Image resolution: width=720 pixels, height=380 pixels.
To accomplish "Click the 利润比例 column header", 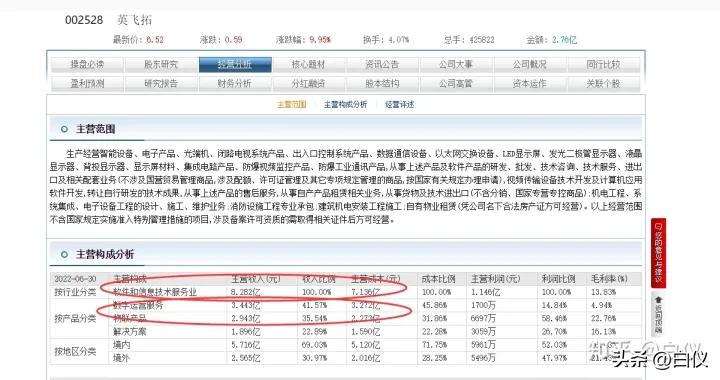I will 558,279.
